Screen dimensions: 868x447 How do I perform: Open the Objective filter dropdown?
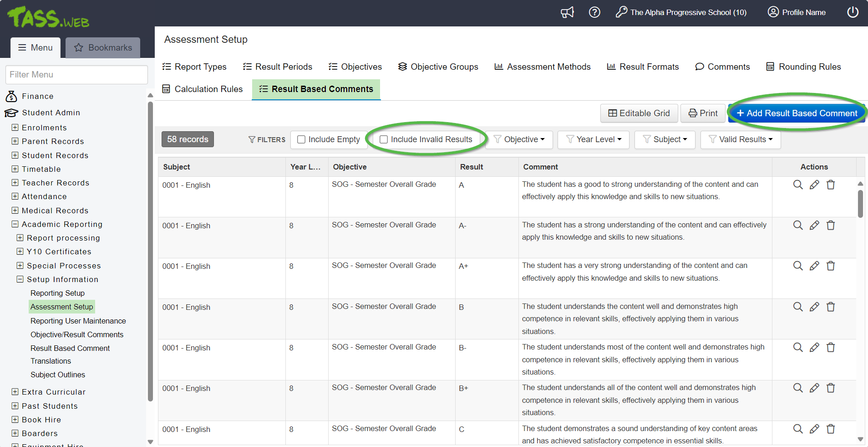[519, 139]
